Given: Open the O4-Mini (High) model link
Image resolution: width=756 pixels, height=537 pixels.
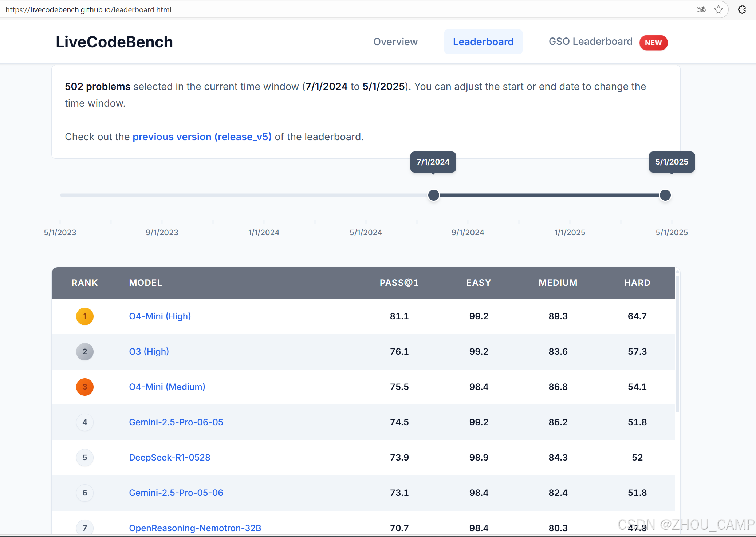Looking at the screenshot, I should [160, 316].
